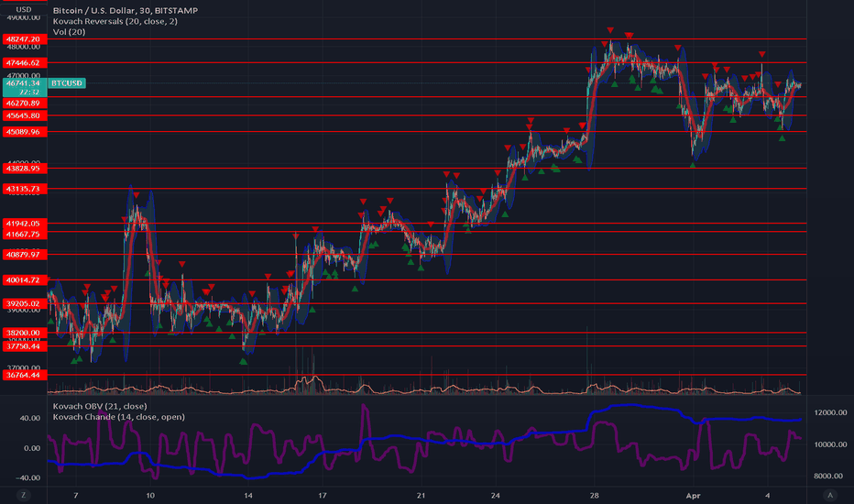Viewport: 854px width, 504px height.
Task: Select the 37750.44 price level label
Action: (23, 346)
